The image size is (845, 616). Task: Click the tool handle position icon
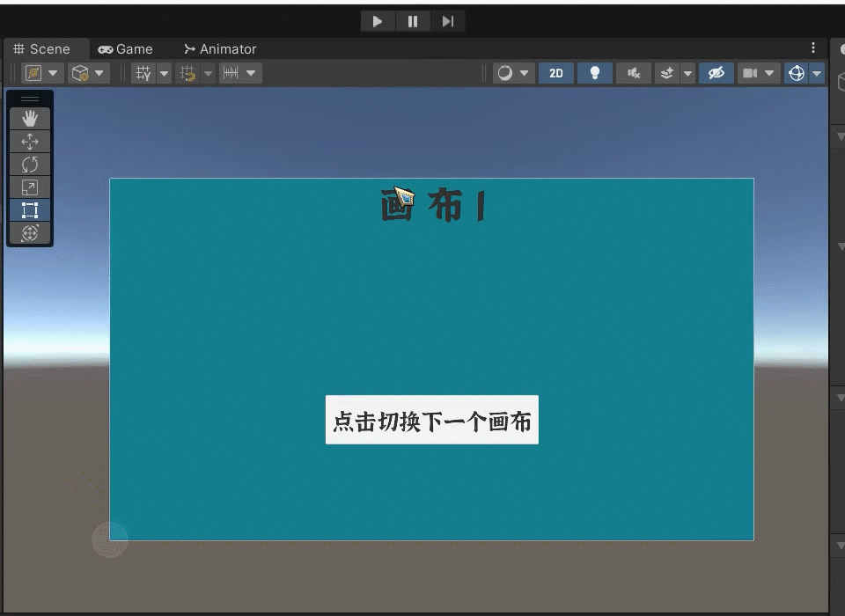point(33,73)
